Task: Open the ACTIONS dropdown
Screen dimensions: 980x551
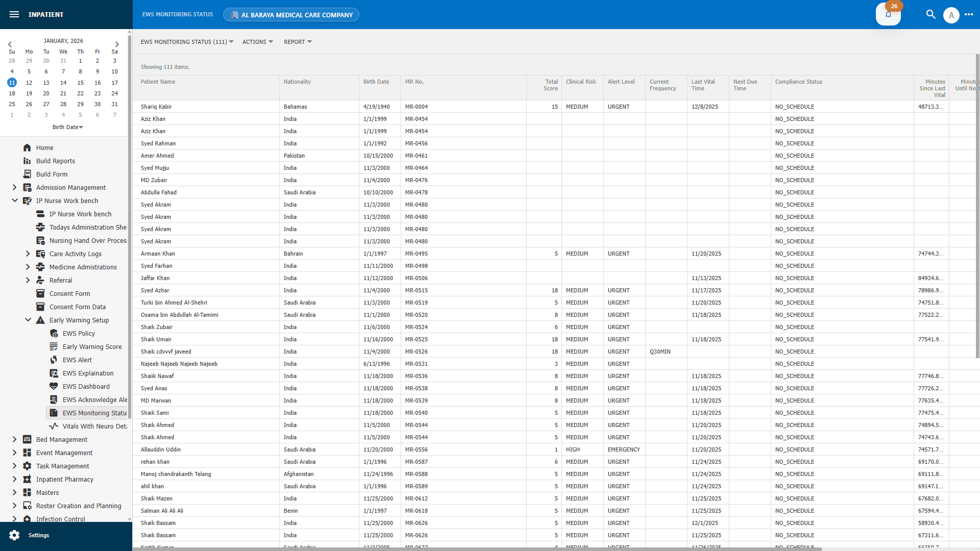Action: tap(257, 42)
